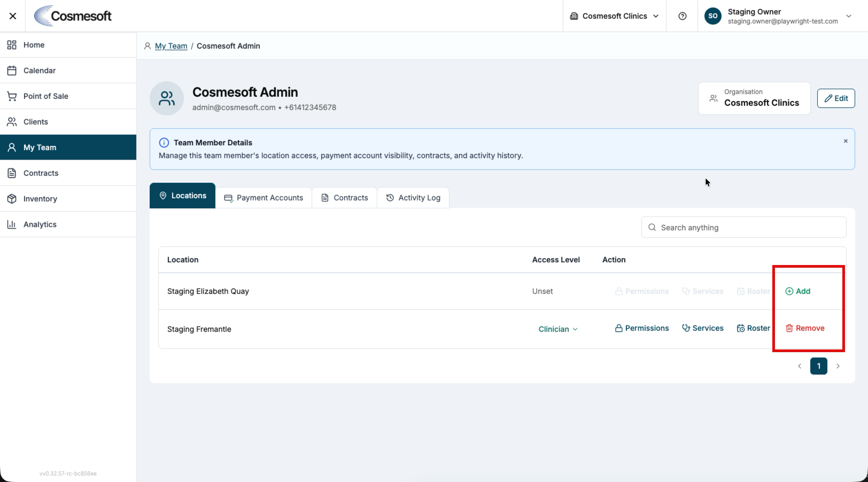This screenshot has height=482, width=868.
Task: Open the Inventory section
Action: coord(68,199)
